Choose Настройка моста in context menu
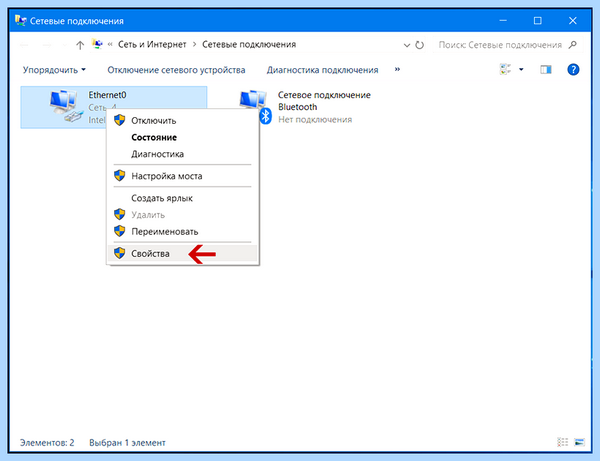 click(x=183, y=176)
